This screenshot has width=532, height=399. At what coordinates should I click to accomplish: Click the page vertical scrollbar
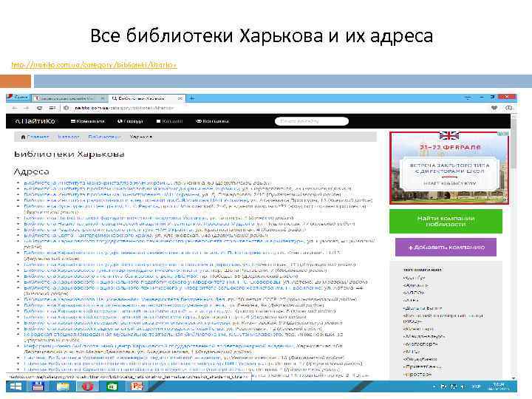514,246
